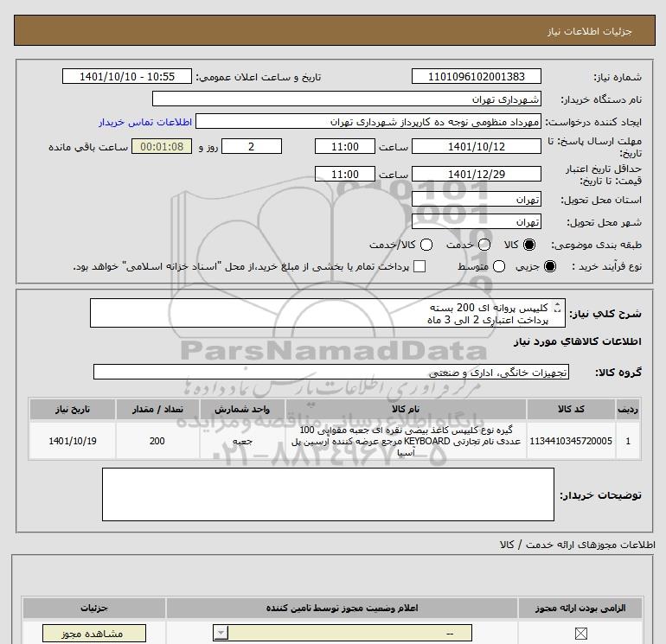Click the اطلاعات کالاهای مورد نیاز heading
Screen dimensions: 666x644
pyautogui.click(x=578, y=341)
